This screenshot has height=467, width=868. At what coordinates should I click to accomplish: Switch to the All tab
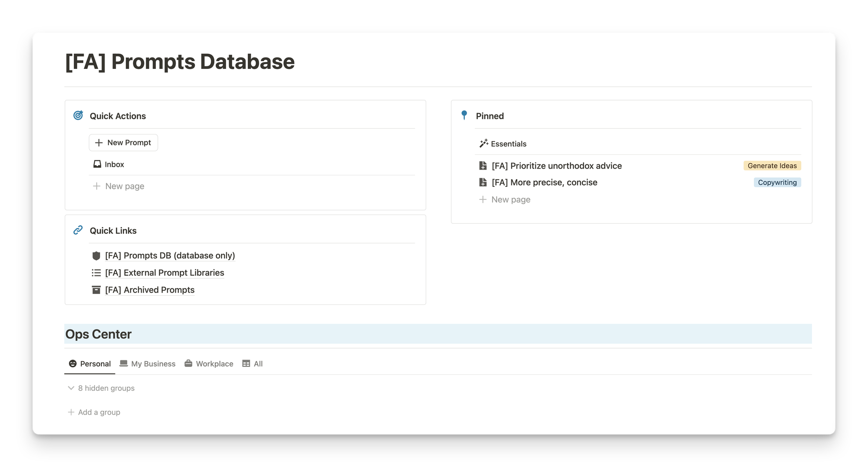pyautogui.click(x=253, y=363)
